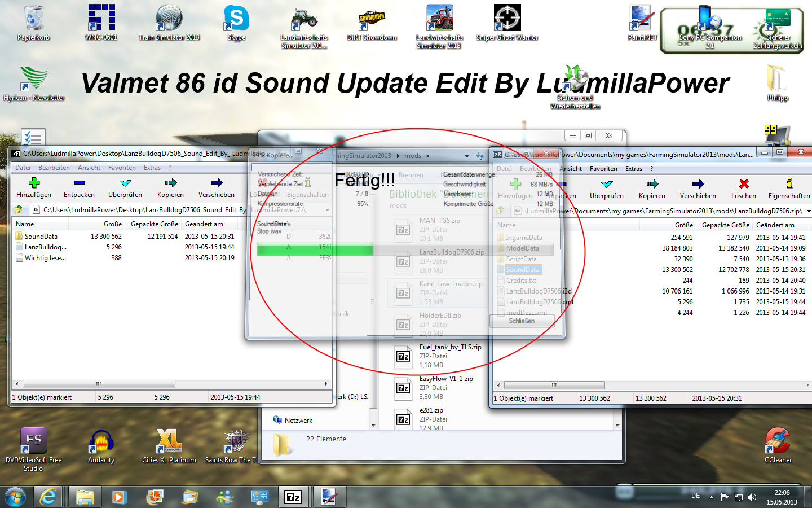Open the taskbar clock showing 22:06
812x508 pixels.
click(782, 497)
